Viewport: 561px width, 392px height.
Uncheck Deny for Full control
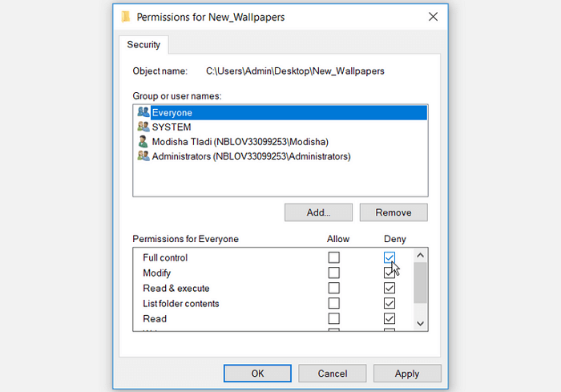click(389, 257)
